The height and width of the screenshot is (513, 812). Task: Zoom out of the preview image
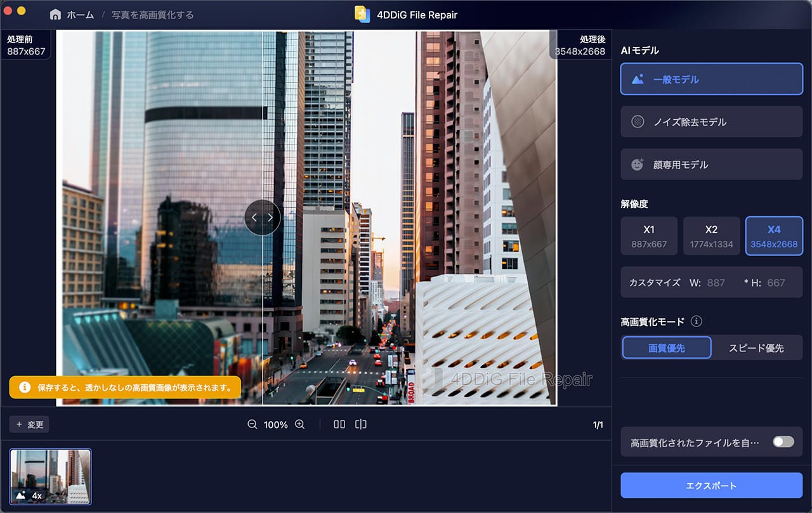coord(252,424)
